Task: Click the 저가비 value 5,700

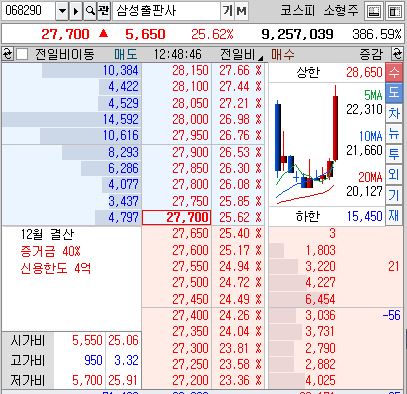Action: click(87, 380)
